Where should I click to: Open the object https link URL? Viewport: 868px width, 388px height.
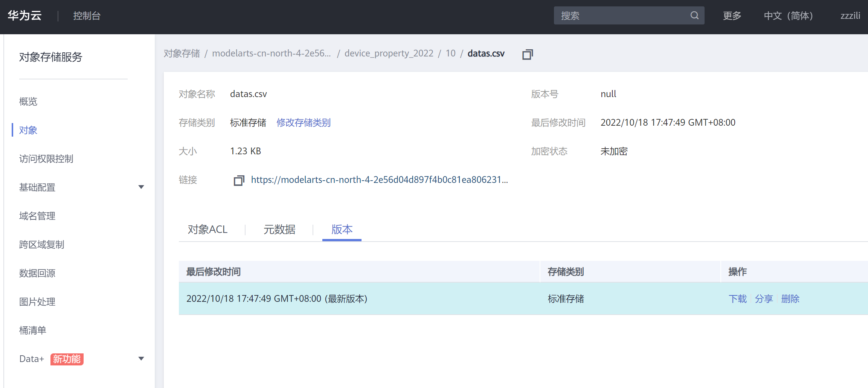point(380,180)
